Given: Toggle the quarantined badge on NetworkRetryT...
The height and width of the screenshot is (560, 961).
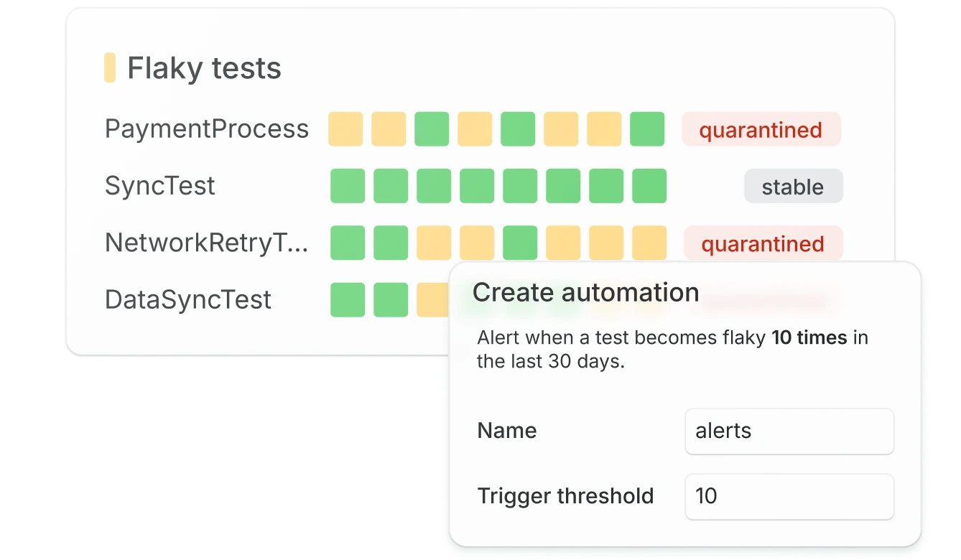Looking at the screenshot, I should tap(763, 244).
